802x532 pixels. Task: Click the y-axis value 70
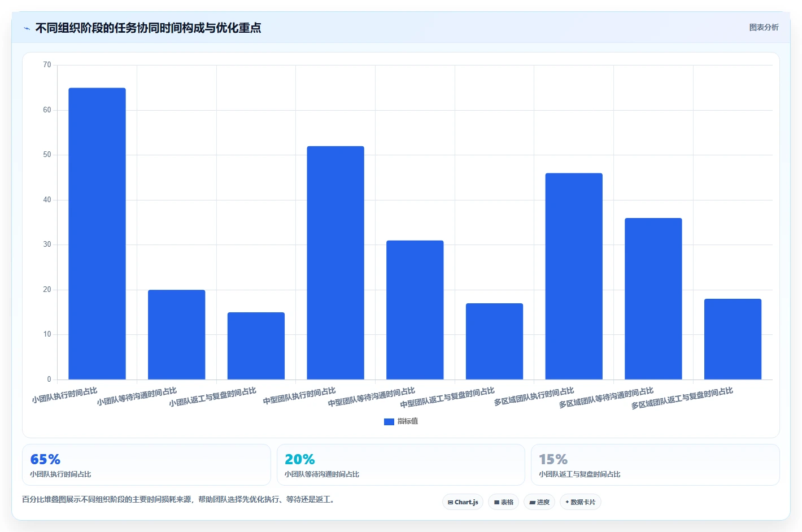click(47, 65)
